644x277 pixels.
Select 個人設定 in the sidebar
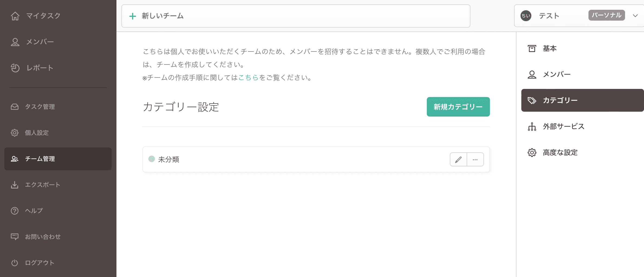click(x=58, y=133)
